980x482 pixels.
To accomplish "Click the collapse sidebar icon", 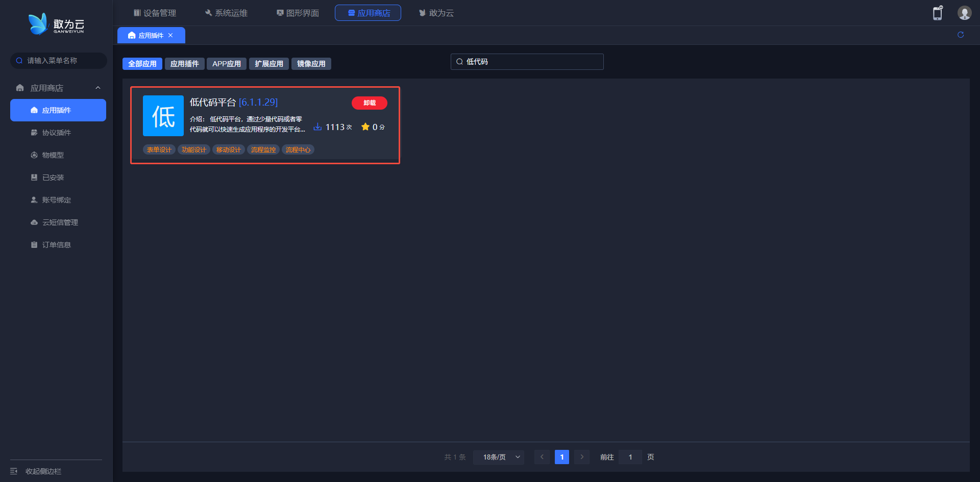I will [14, 471].
